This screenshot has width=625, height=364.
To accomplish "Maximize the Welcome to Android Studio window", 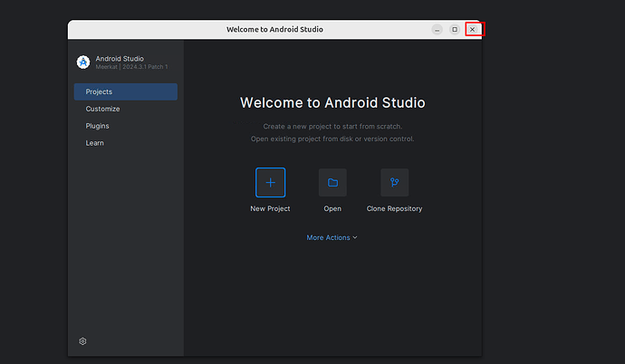I will (x=455, y=30).
